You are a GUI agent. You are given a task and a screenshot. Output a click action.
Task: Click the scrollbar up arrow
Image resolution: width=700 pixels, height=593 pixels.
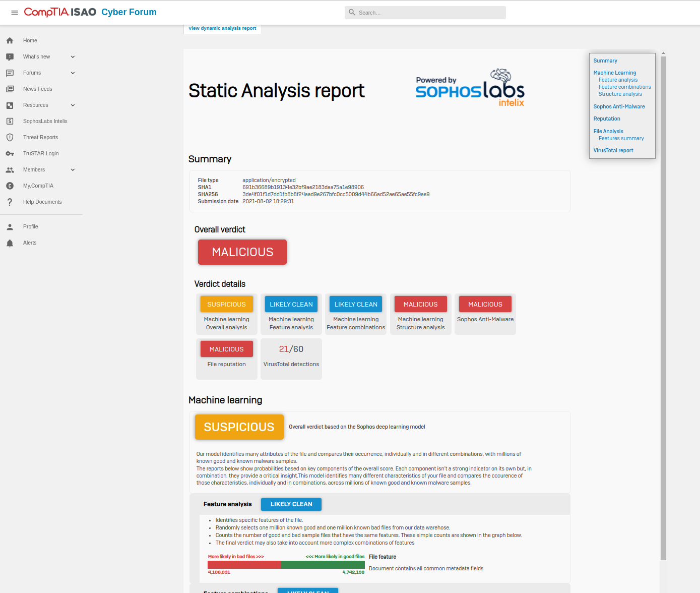coord(663,53)
